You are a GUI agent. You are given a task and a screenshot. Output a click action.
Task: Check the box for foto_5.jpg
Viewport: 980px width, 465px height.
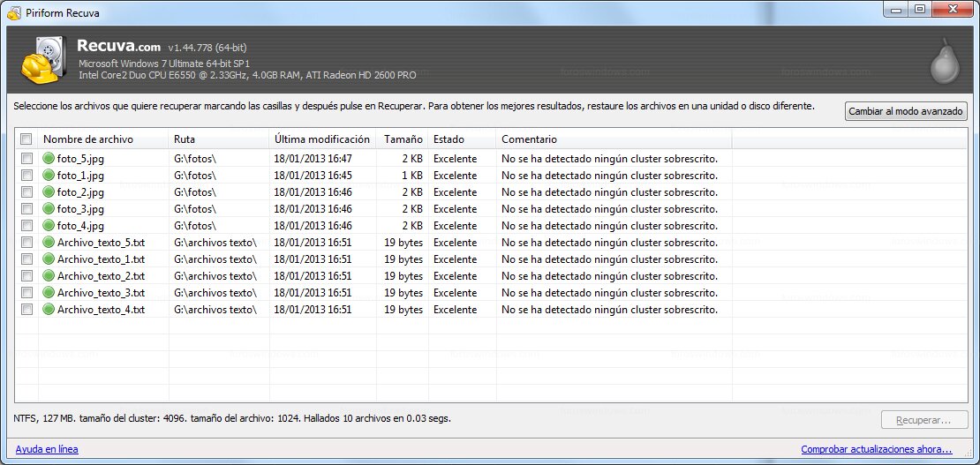26,159
